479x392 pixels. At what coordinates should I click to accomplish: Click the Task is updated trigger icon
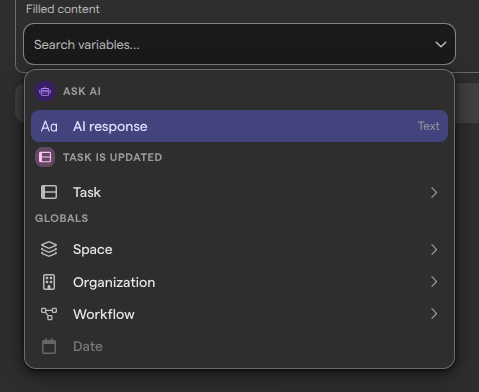tap(45, 157)
